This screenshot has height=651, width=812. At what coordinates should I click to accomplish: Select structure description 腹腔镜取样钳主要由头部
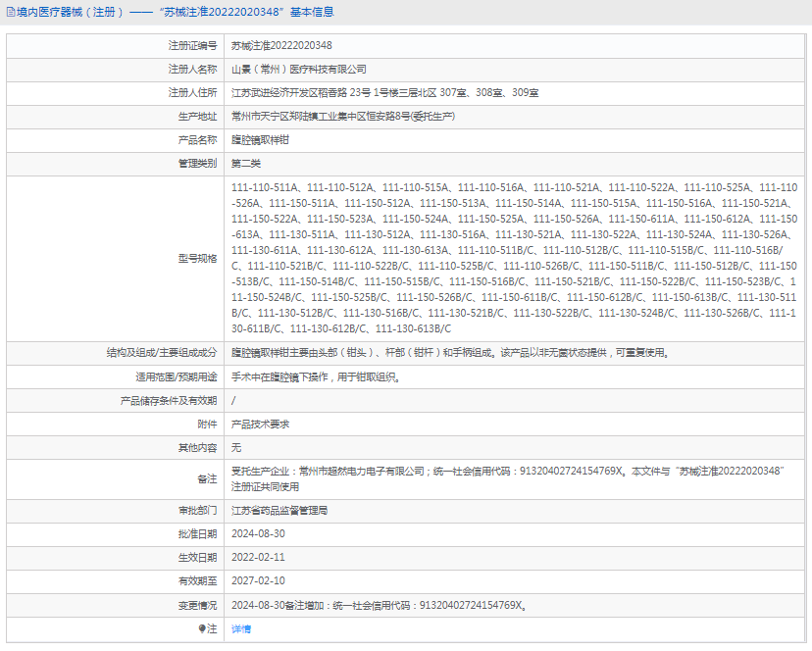(451, 353)
